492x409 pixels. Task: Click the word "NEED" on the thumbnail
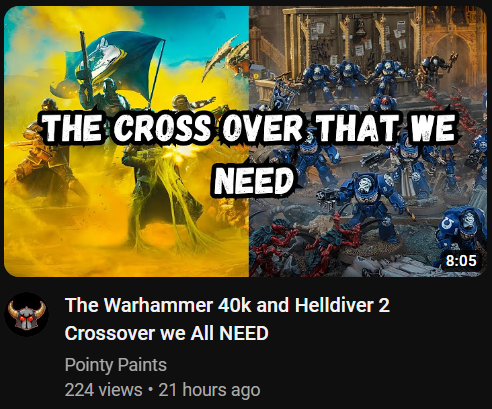(254, 181)
